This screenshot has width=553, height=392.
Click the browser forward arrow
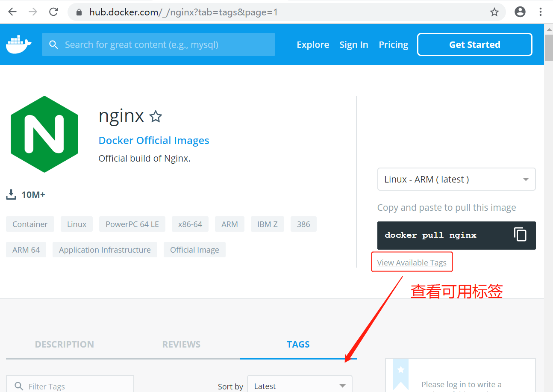[33, 12]
